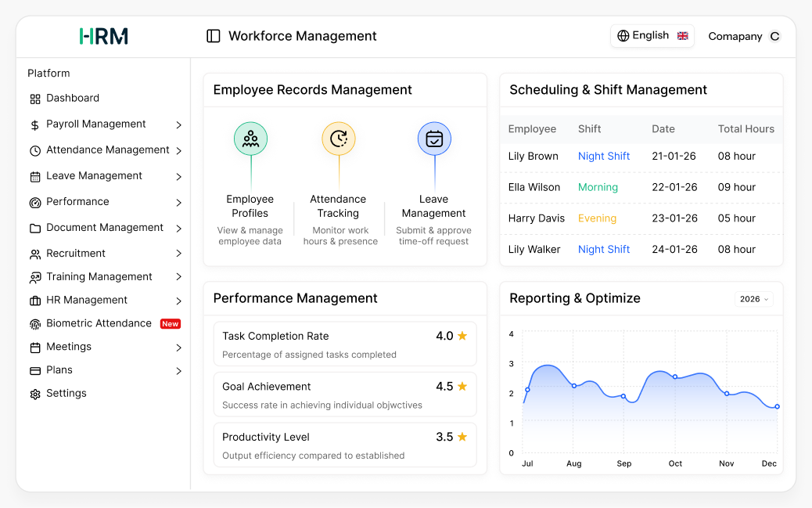Open the Settings gear in sidebar
The width and height of the screenshot is (812, 508).
pyautogui.click(x=34, y=393)
